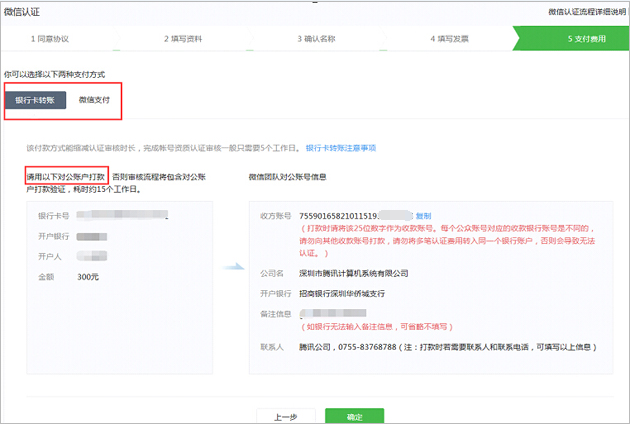Click the account number 75590165821011519

click(338, 216)
